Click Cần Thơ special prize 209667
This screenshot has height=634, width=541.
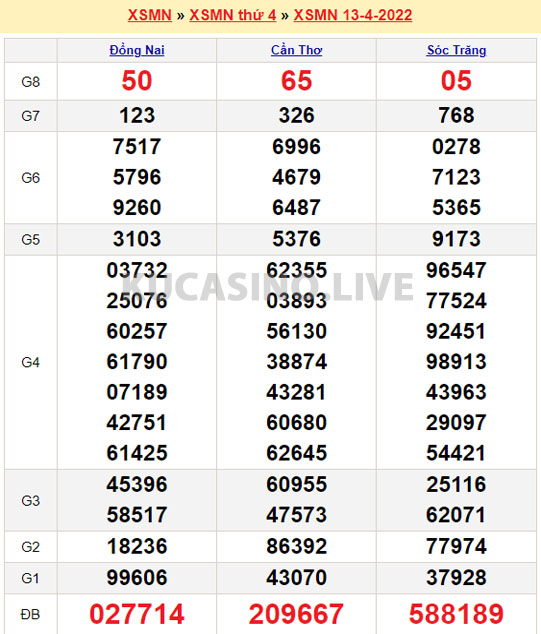point(296,614)
